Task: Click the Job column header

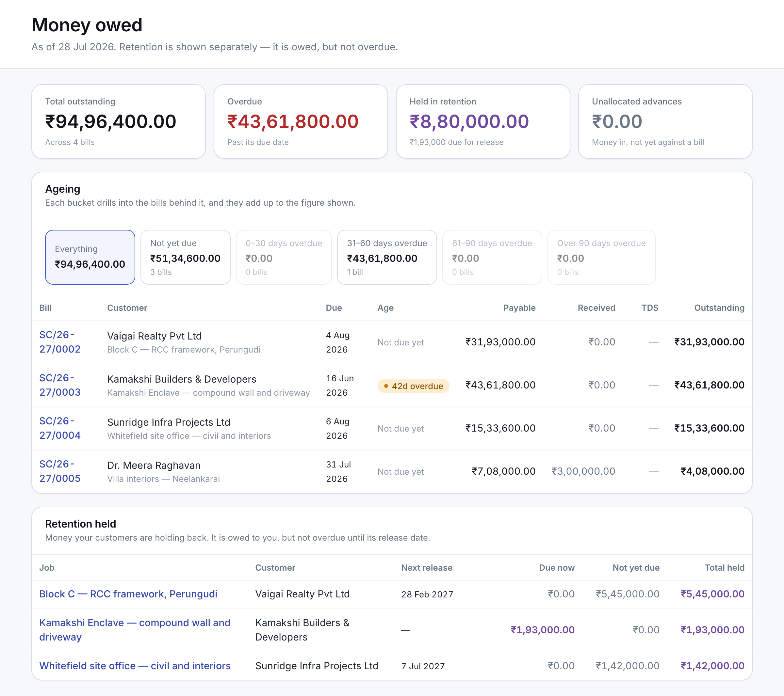Action: [x=47, y=568]
